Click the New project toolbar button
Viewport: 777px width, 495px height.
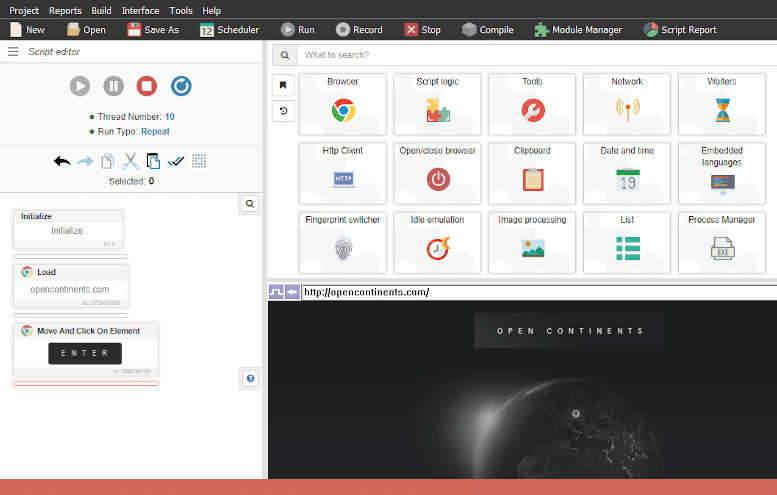click(x=27, y=30)
